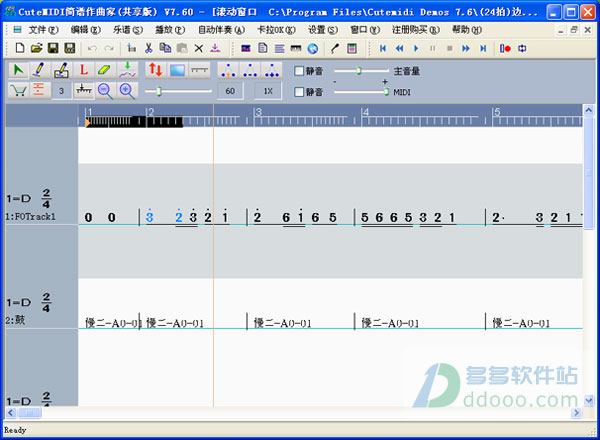Viewport: 600px width, 440px height.
Task: Toggle the loop playback icon
Action: tap(522, 48)
